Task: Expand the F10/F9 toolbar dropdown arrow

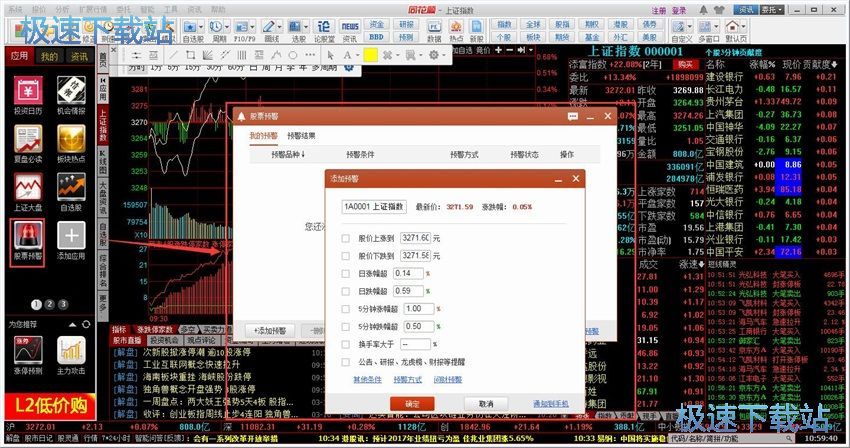Action: pyautogui.click(x=253, y=27)
